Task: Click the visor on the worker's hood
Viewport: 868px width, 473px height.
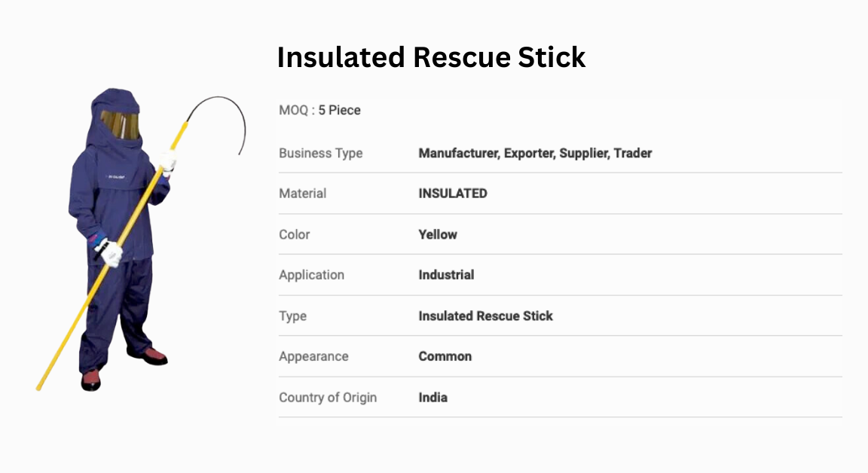Action: pos(121,124)
